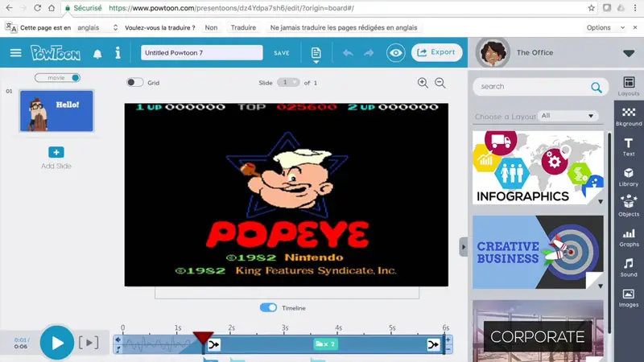Click the layouts panel scrollbar
This screenshot has width=644, height=362.
(609, 232)
